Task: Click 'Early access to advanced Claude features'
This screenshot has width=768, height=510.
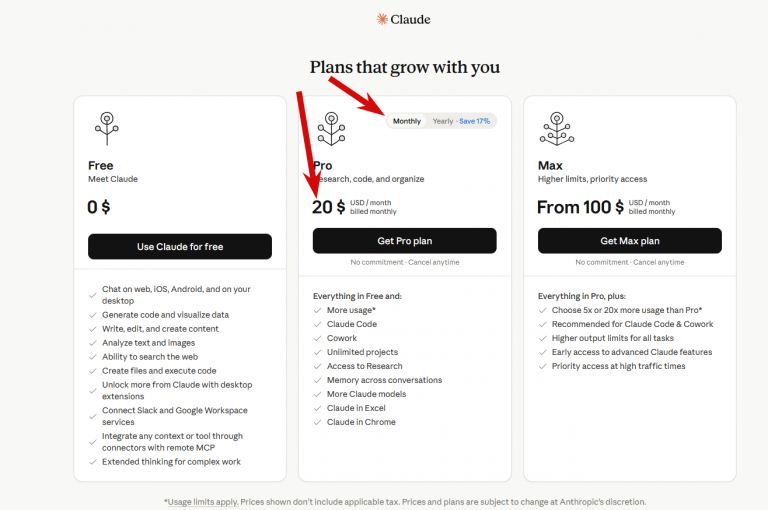Action: point(632,352)
